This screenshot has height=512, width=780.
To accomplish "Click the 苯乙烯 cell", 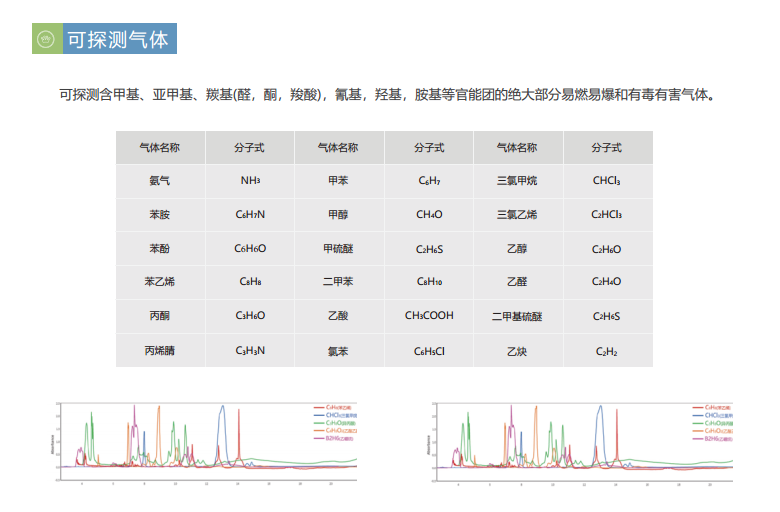I will 160,282.
